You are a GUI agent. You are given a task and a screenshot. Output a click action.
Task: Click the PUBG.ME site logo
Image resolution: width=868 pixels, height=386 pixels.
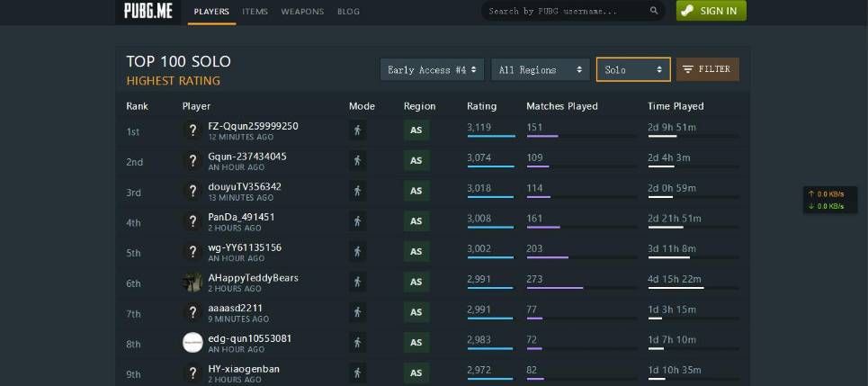(148, 11)
